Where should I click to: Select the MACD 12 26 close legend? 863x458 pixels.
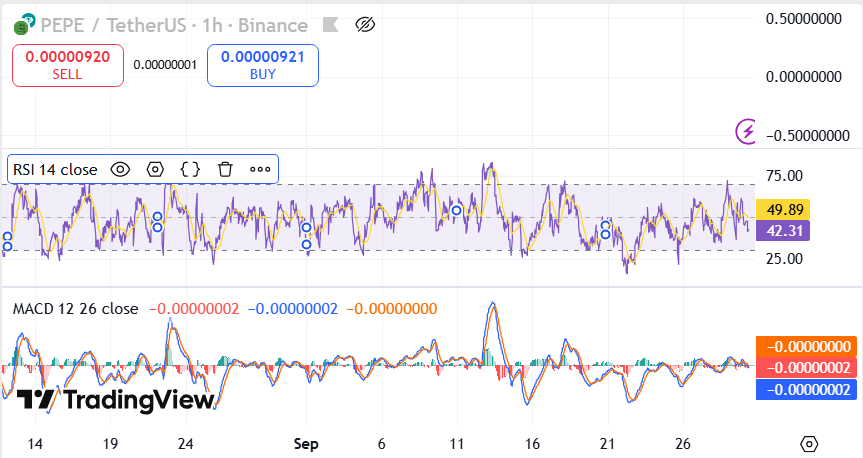75,309
